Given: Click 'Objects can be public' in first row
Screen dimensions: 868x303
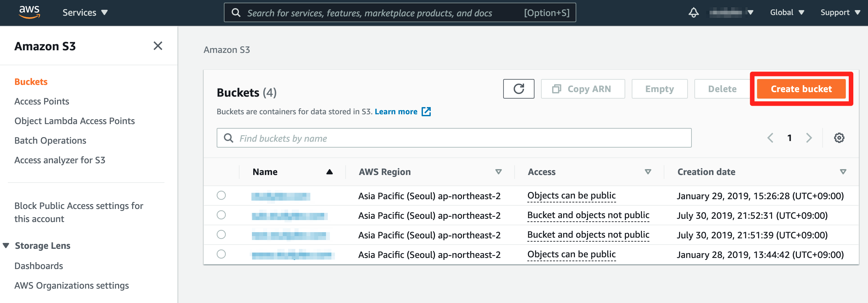Looking at the screenshot, I should pos(571,196).
